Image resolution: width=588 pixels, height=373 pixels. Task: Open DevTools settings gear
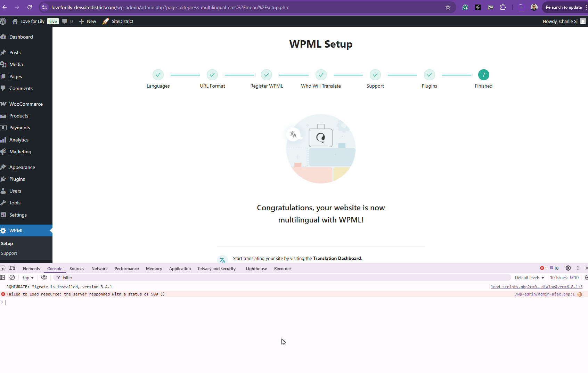coord(568,268)
